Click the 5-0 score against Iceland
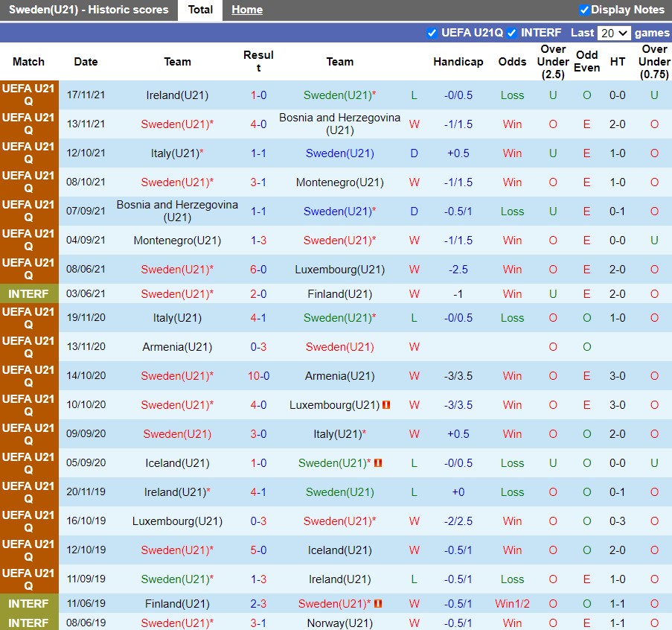This screenshot has width=672, height=630. click(x=258, y=550)
